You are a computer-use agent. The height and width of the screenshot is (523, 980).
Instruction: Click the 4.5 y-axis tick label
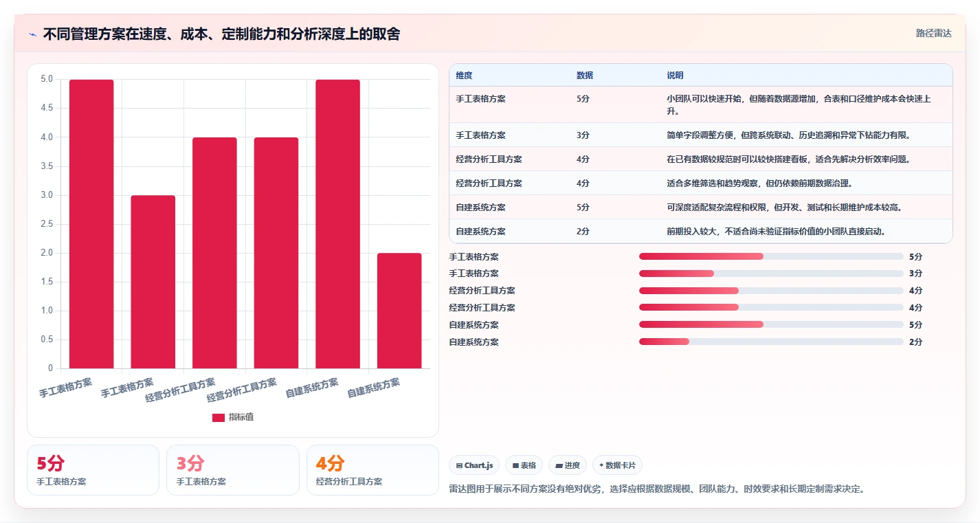point(47,108)
